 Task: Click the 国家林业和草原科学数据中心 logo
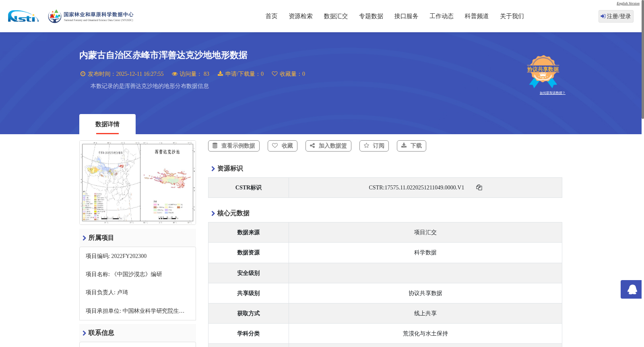[x=91, y=16]
